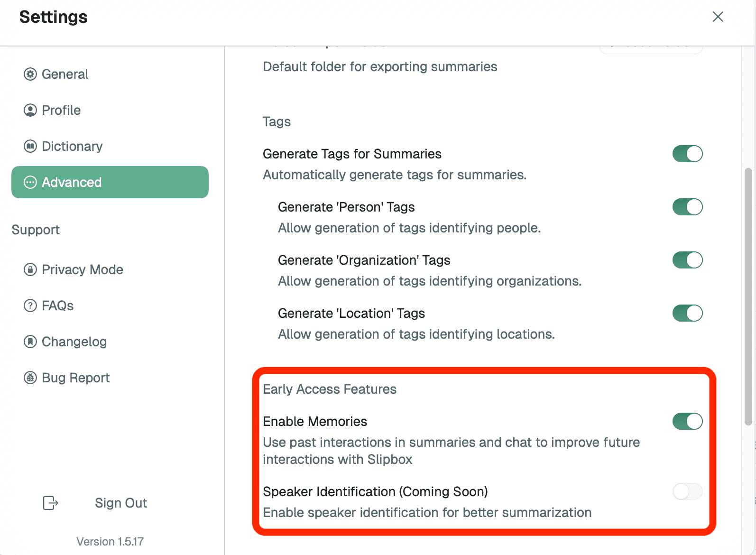Viewport: 756px width, 555px height.
Task: Open the Bug Report page
Action: click(x=75, y=378)
